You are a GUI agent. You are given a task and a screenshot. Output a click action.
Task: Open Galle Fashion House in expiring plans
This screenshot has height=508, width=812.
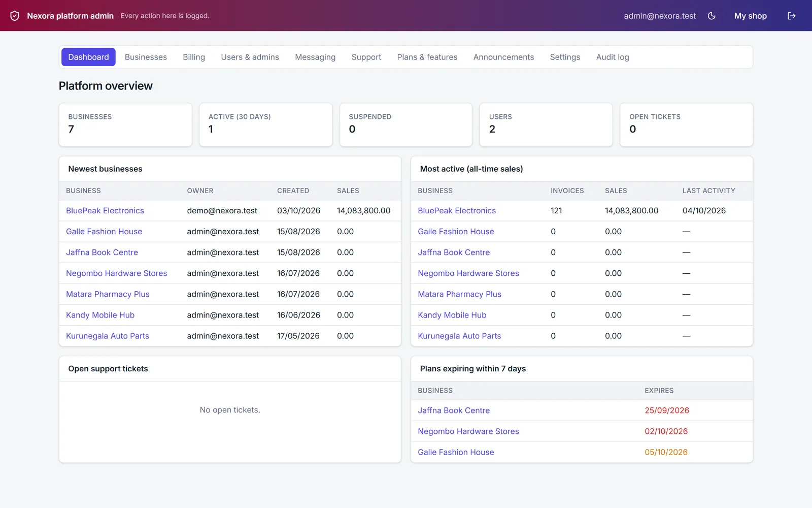(456, 452)
